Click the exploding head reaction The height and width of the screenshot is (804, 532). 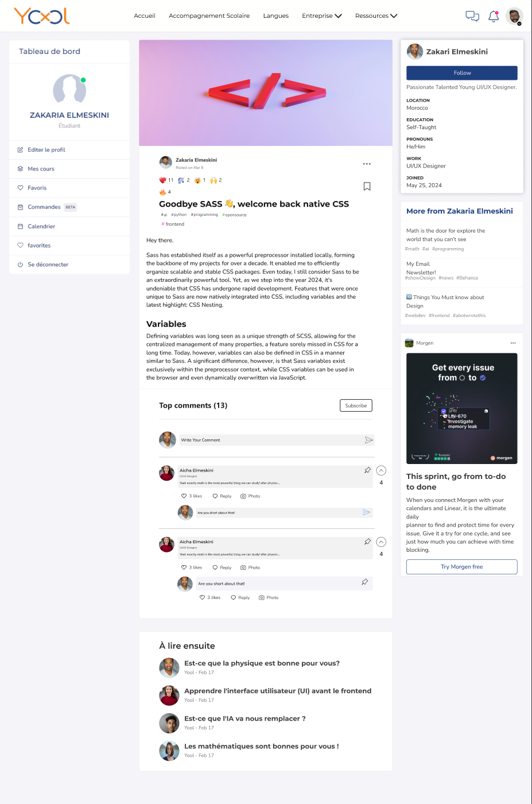point(200,180)
